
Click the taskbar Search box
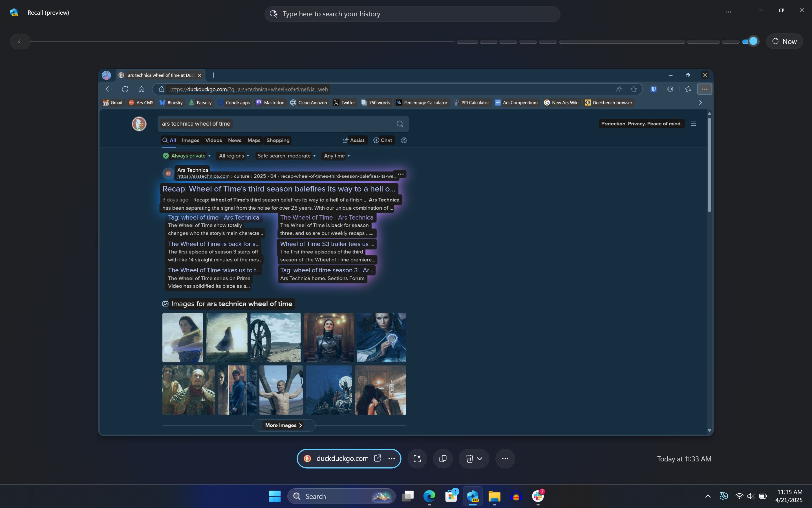tap(342, 496)
